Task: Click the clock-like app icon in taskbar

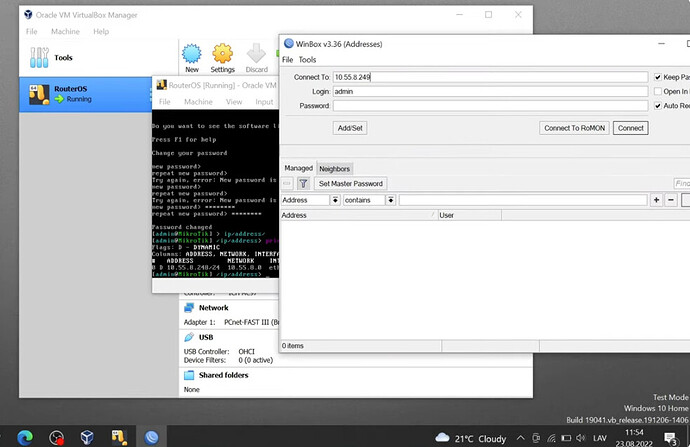Action: point(56,437)
